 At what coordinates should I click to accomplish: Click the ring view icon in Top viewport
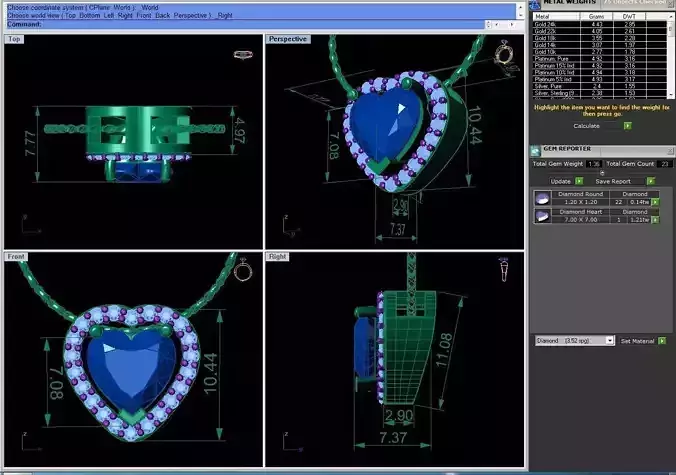point(243,54)
